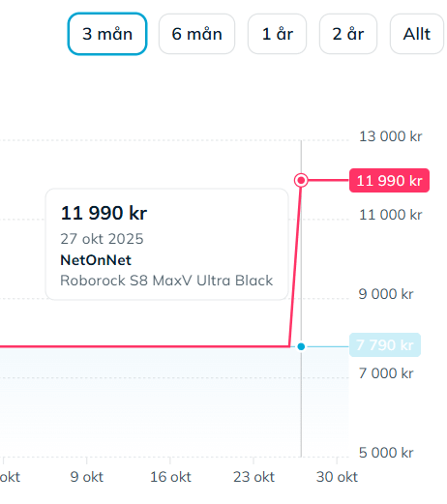Click the 30 okt axis label
Screen dimensions: 447x504
tap(337, 477)
